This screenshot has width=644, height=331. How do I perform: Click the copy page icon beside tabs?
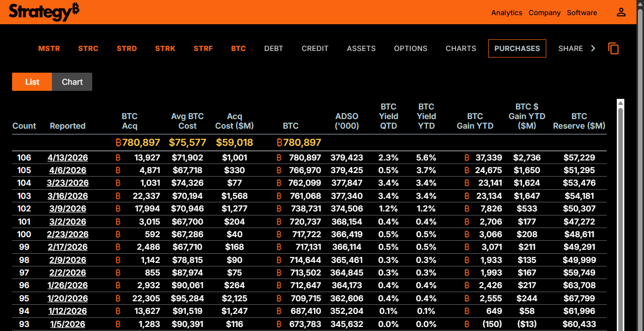coord(613,48)
